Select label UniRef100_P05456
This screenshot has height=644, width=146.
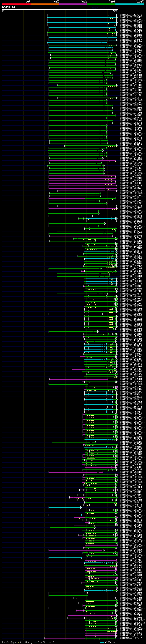[131, 354]
